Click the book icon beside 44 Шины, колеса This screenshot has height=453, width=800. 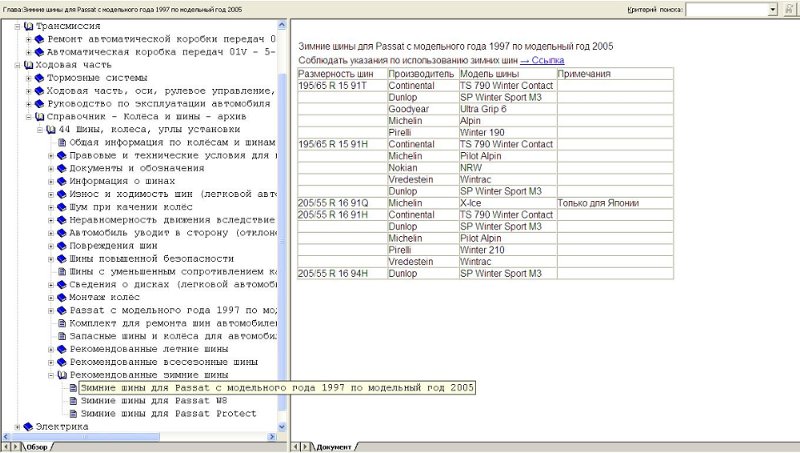pos(51,130)
